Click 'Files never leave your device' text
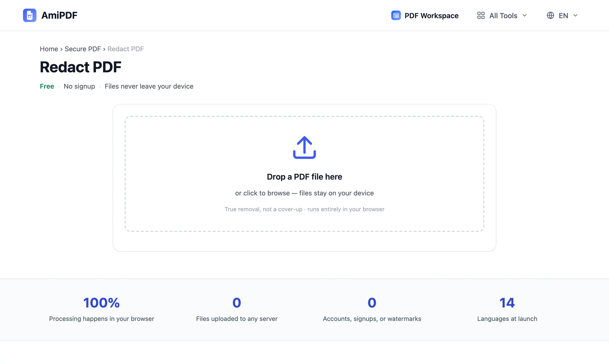 tap(149, 86)
